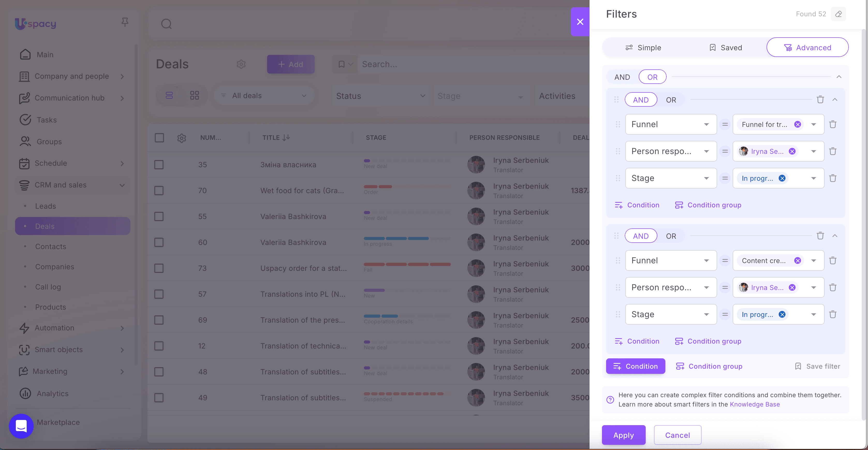868x450 pixels.
Task: Set first condition group operator to OR
Action: pyautogui.click(x=671, y=100)
